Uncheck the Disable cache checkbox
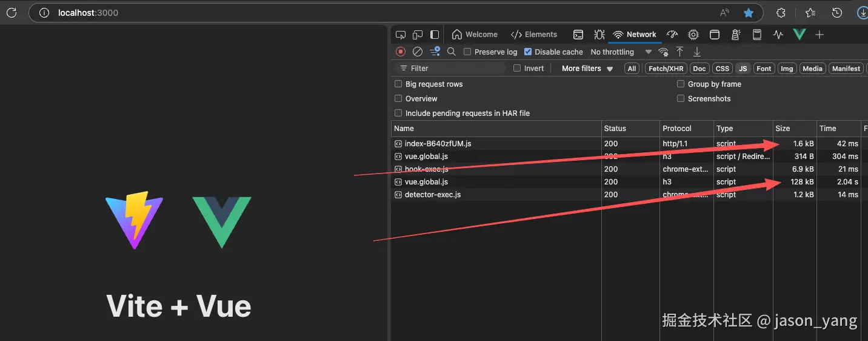The width and height of the screenshot is (868, 341). click(528, 52)
